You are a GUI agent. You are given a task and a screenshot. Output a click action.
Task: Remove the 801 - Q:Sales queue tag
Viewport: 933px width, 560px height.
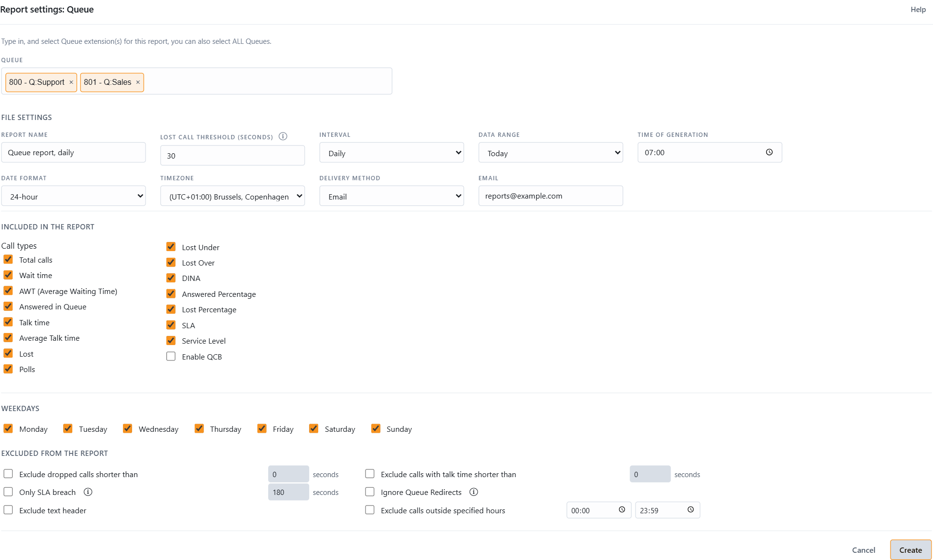tap(138, 82)
